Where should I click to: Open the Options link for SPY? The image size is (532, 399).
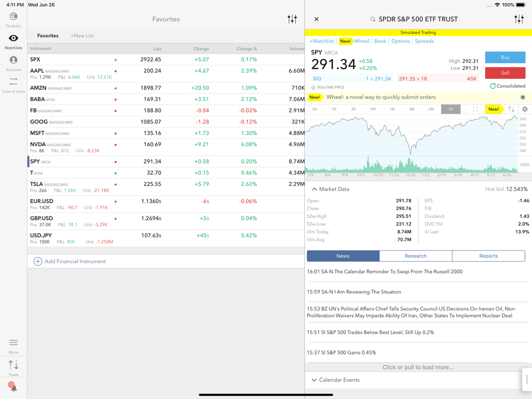click(x=401, y=41)
